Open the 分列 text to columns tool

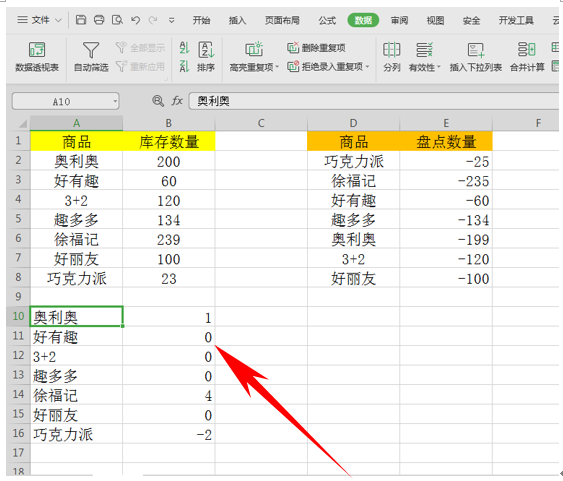[x=391, y=57]
